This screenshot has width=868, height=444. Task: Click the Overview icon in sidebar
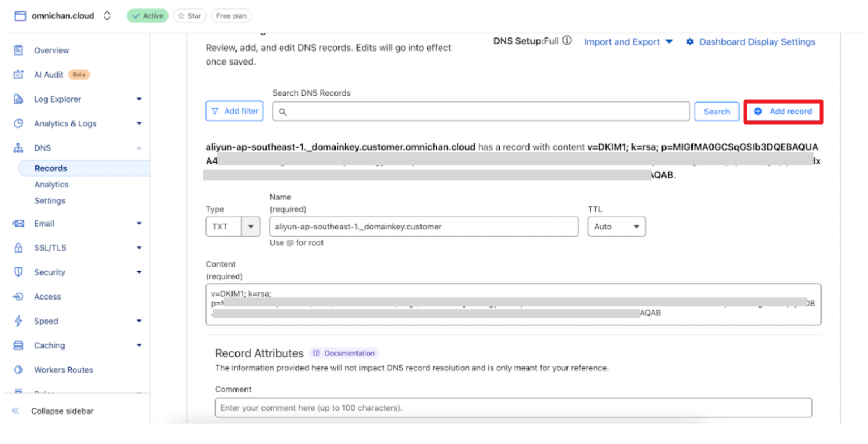click(18, 50)
